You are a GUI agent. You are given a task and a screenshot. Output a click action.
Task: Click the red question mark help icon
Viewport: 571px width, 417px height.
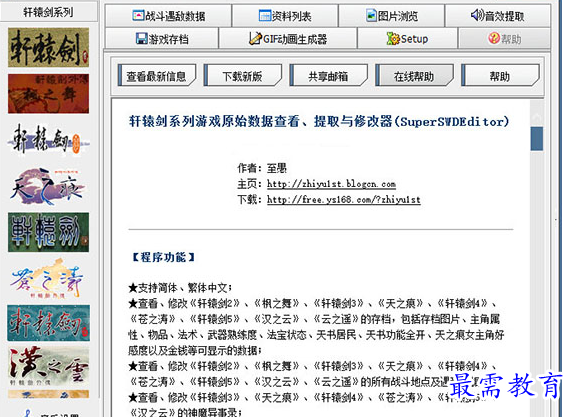(x=494, y=38)
